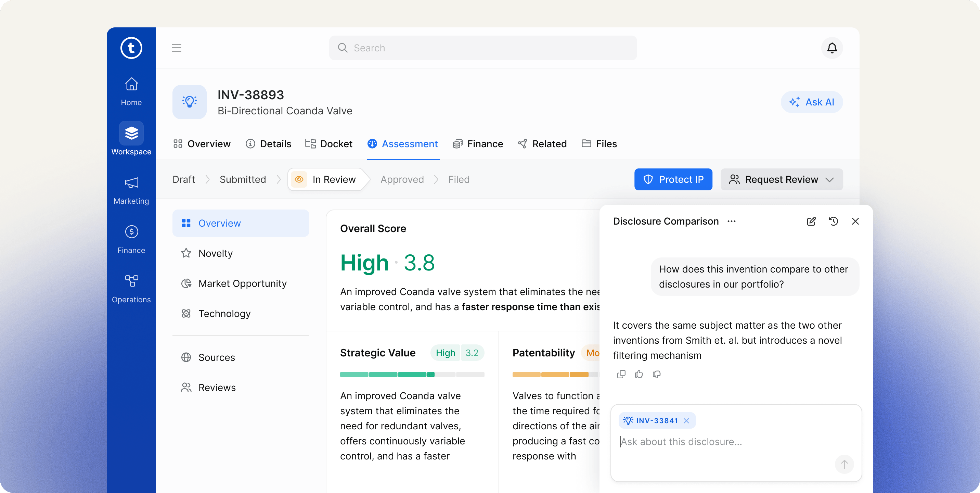
Task: Send the message with arrow button
Action: tap(844, 464)
